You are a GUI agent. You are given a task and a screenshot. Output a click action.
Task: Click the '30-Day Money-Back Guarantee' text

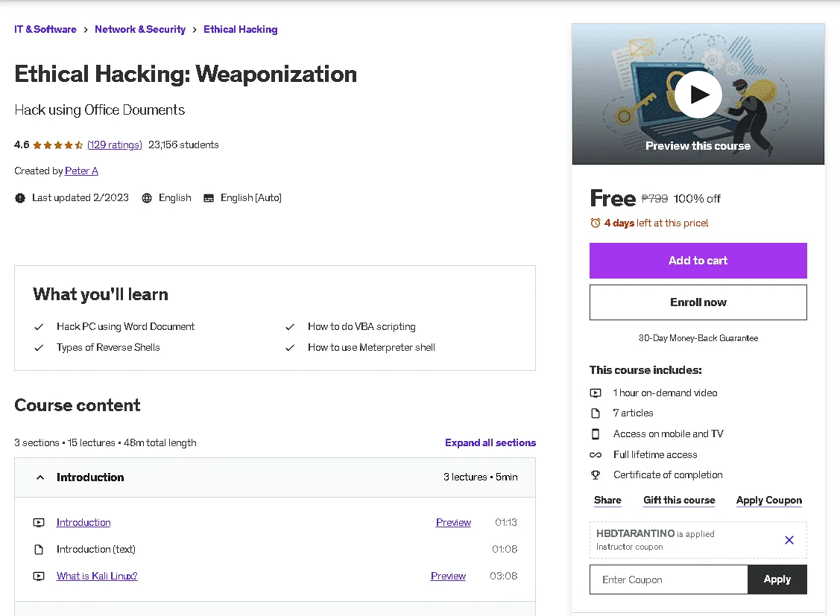pyautogui.click(x=698, y=338)
